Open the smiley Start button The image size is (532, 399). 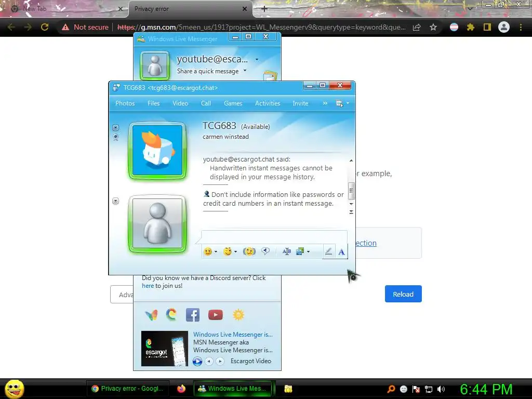point(14,389)
